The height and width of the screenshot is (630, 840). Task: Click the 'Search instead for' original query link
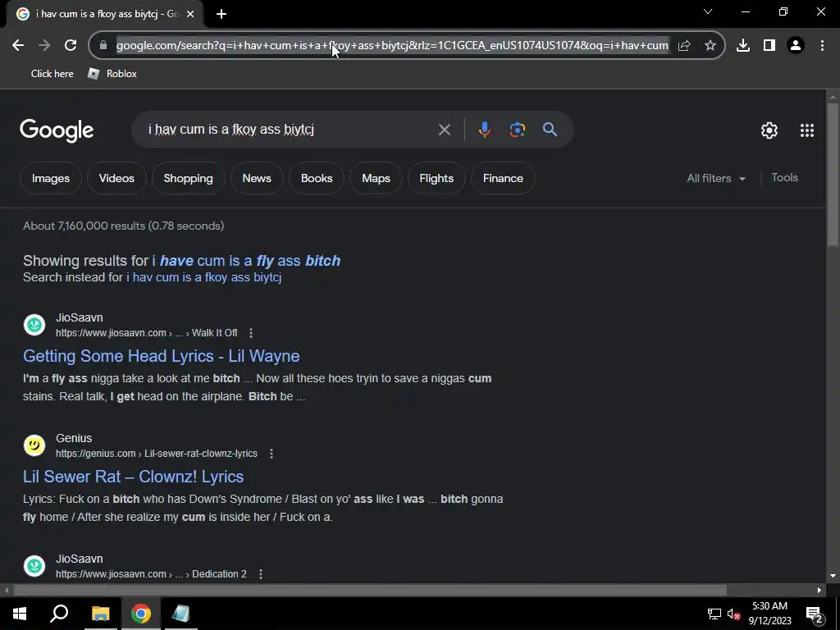204,277
